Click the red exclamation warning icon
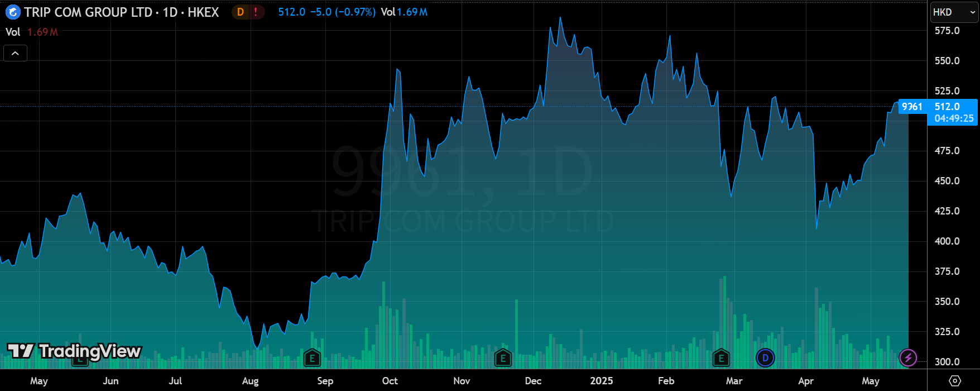 [x=256, y=12]
